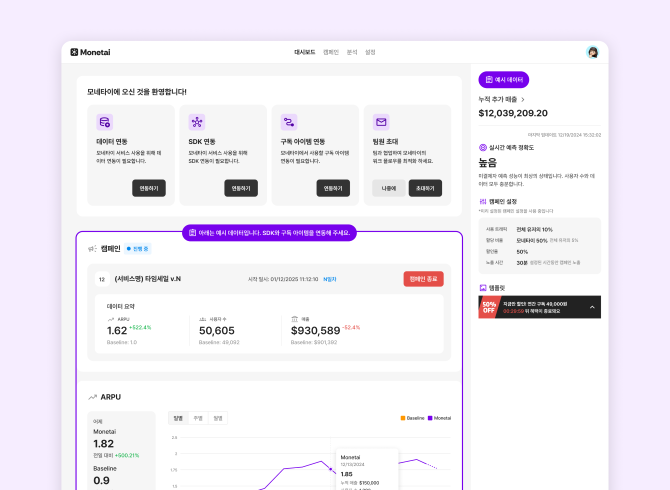Click the 초대하기 button
The height and width of the screenshot is (490, 670).
(425, 188)
